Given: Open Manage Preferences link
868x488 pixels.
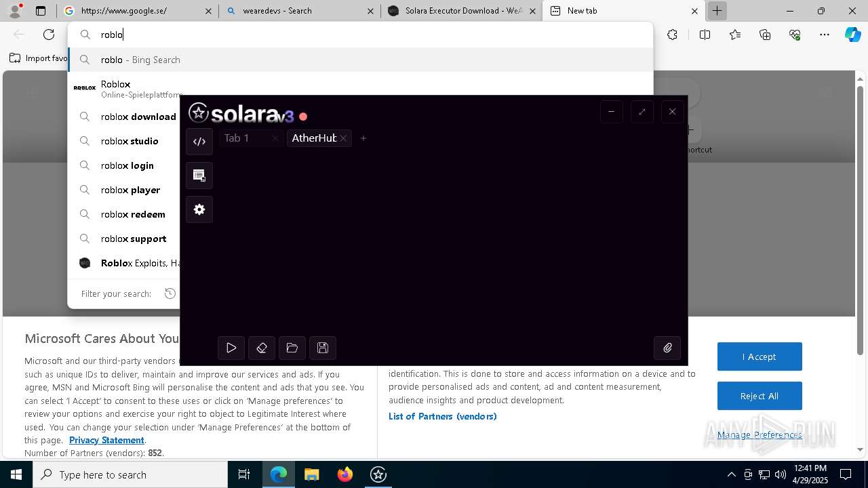Looking at the screenshot, I should (759, 434).
